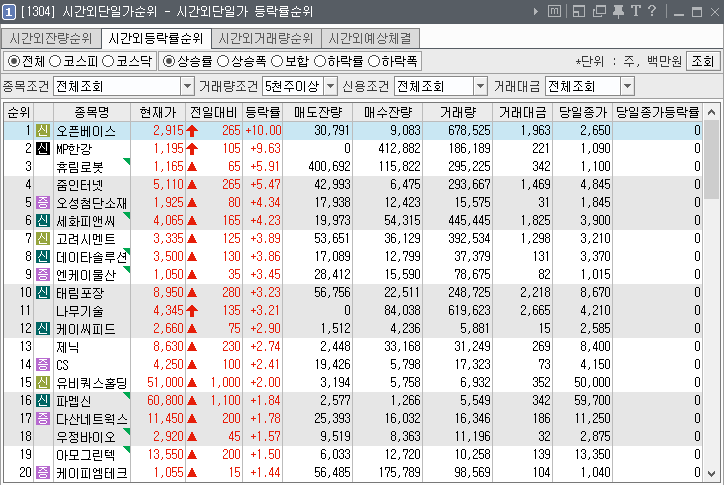Select the 코스닥 radio button
The width and height of the screenshot is (724, 485).
[108, 61]
